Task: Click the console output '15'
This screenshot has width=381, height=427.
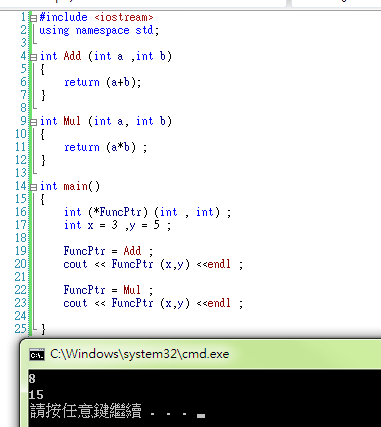Action: 36,395
